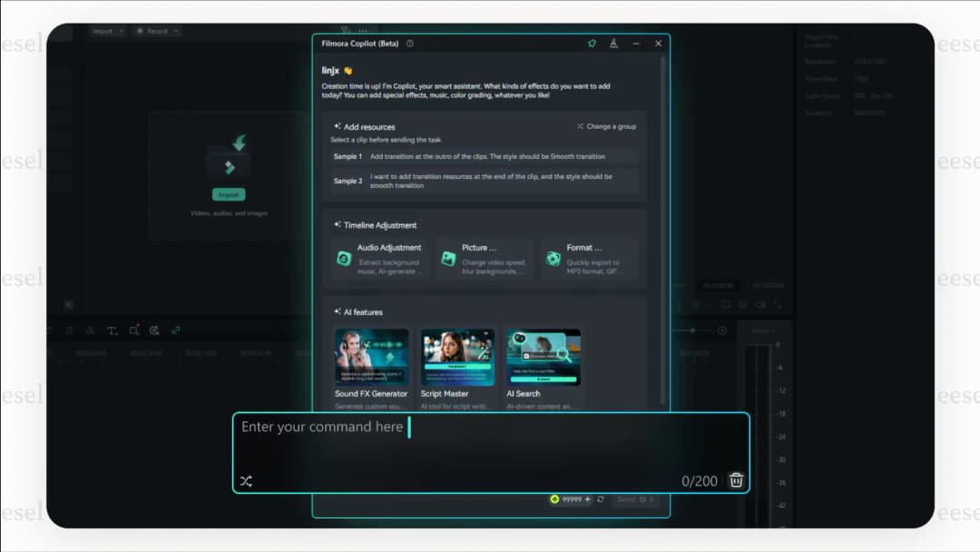Click the shuffle icon in the command box

pyautogui.click(x=246, y=481)
